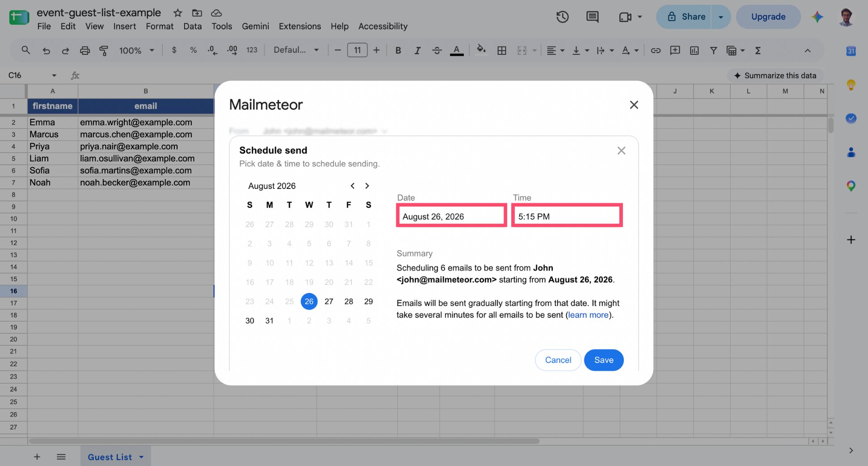
Task: Open meeting camera dropdown
Action: (x=640, y=17)
